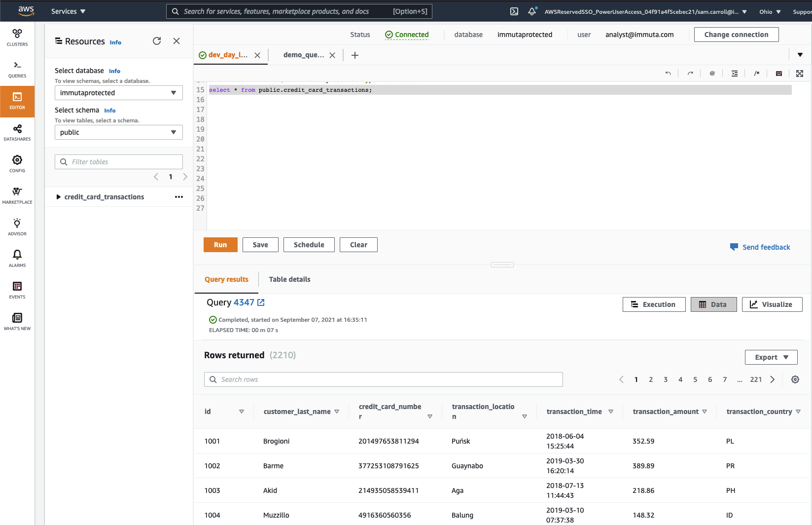Save the query

tap(260, 245)
